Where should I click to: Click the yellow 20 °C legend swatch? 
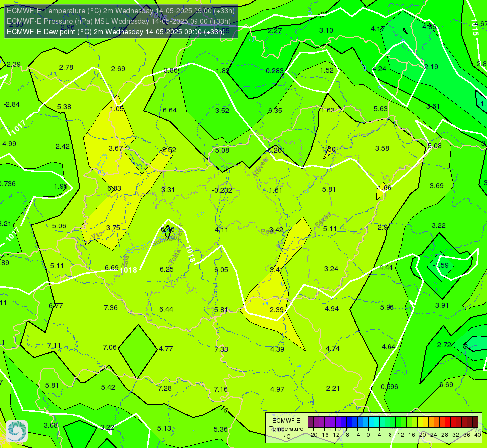pos(420,422)
